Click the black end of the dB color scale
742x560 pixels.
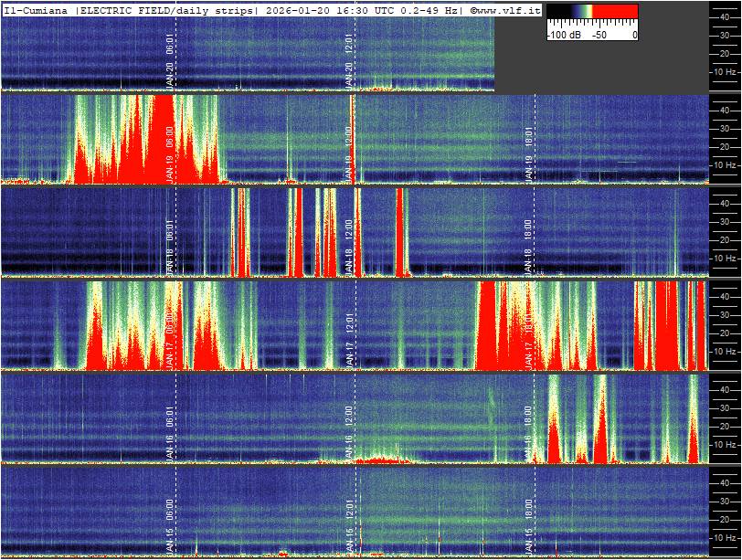coord(556,13)
